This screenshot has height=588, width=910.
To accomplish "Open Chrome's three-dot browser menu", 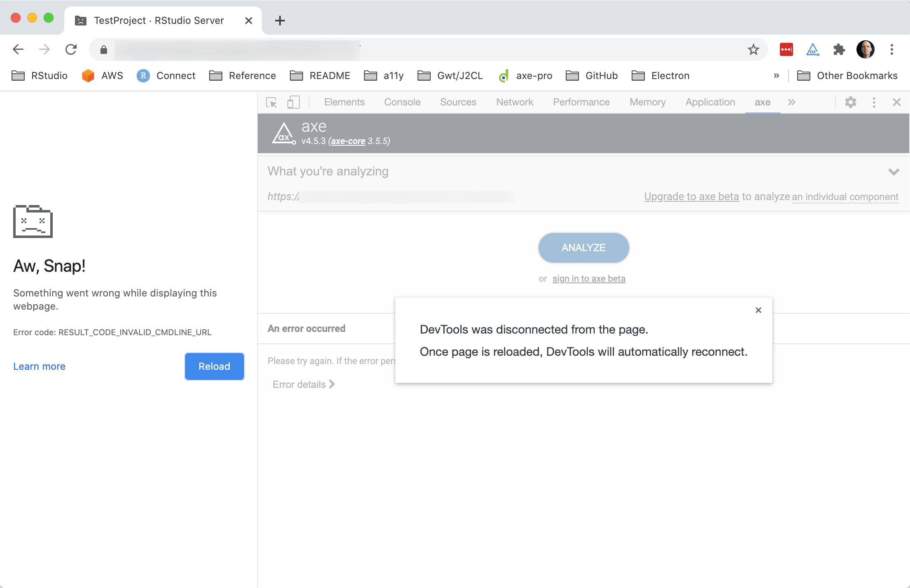I will (x=891, y=49).
